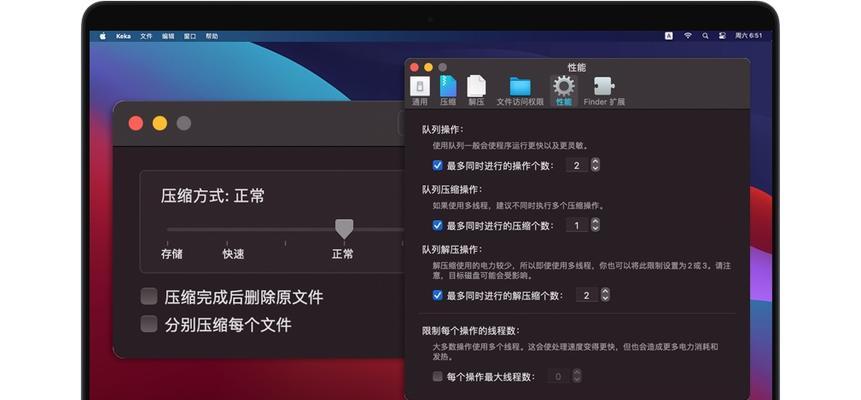Click the Apple logo menu

point(102,36)
